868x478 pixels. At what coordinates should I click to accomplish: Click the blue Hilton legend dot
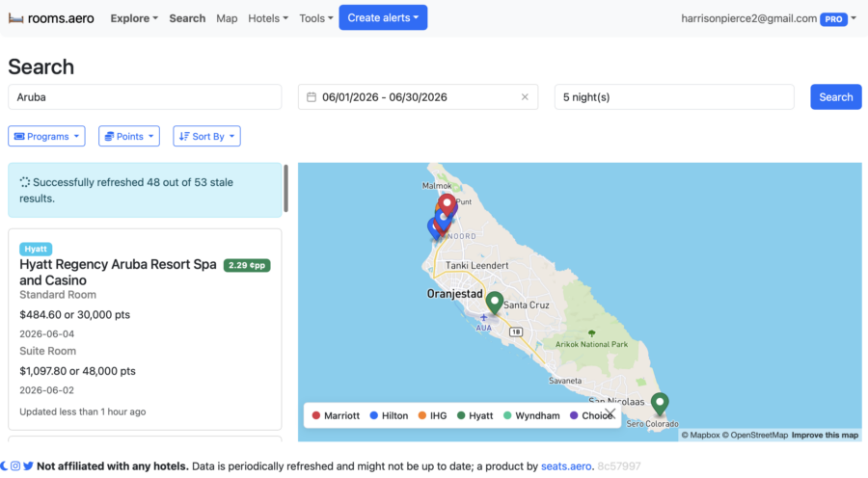(373, 415)
